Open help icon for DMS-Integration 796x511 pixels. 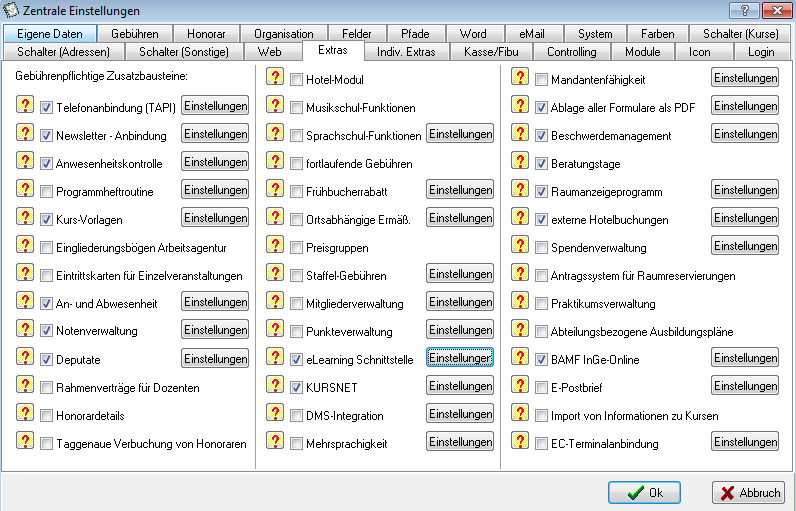(275, 413)
